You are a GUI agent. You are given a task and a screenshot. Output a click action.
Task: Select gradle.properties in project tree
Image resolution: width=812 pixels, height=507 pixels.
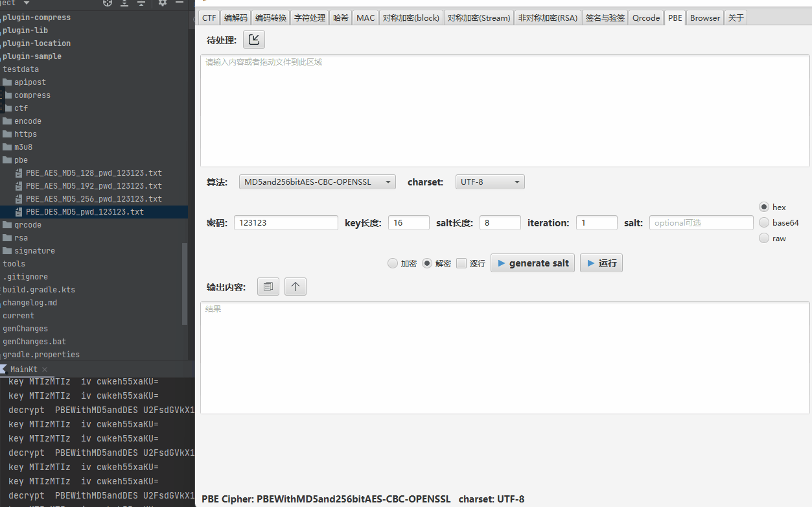[41, 355]
